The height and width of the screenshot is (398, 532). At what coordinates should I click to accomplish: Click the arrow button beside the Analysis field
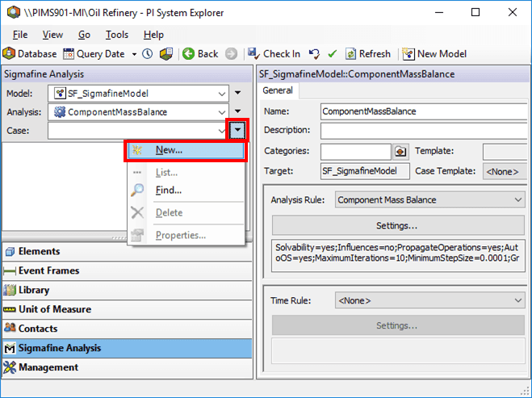coord(238,111)
